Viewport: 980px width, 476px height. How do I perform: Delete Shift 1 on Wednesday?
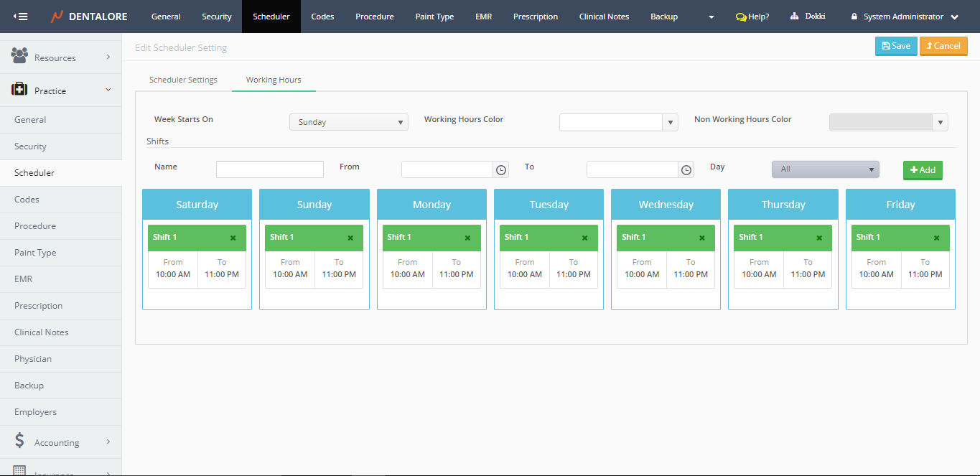pos(701,238)
